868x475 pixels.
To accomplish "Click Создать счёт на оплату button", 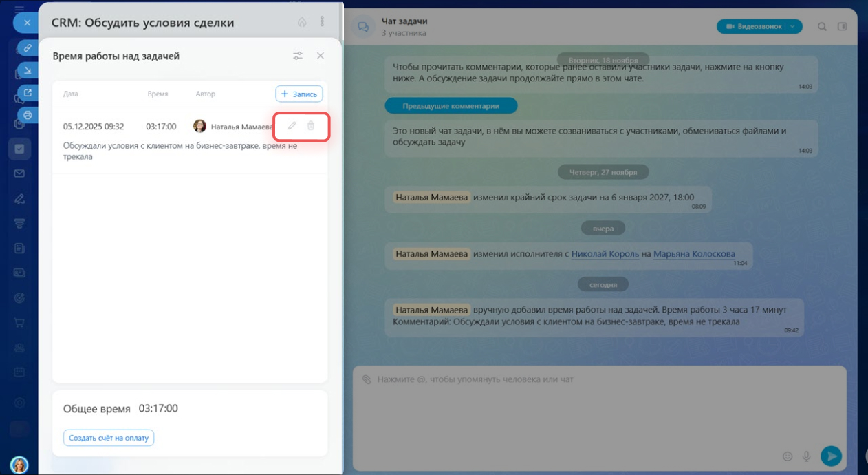I will click(x=109, y=438).
